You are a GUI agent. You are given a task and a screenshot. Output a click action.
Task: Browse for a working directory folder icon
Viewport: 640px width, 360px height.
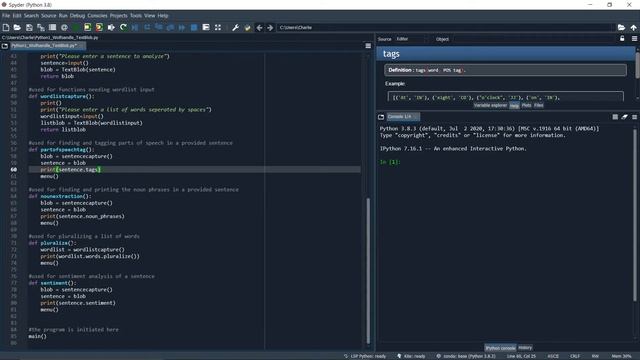click(x=621, y=27)
